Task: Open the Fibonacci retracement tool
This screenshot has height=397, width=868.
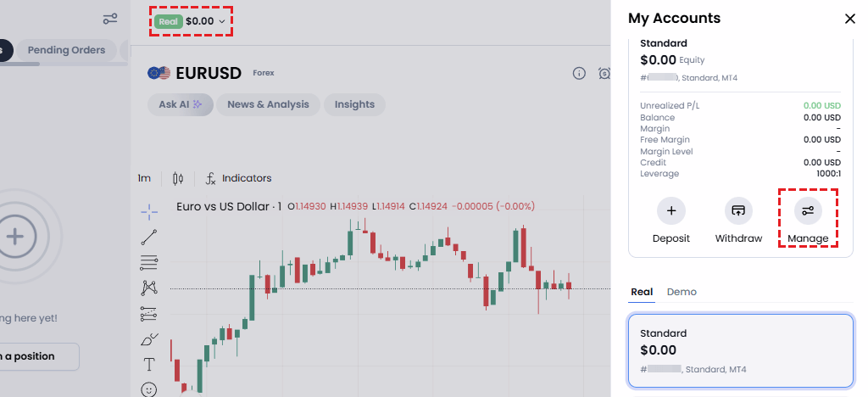Action: tap(149, 262)
